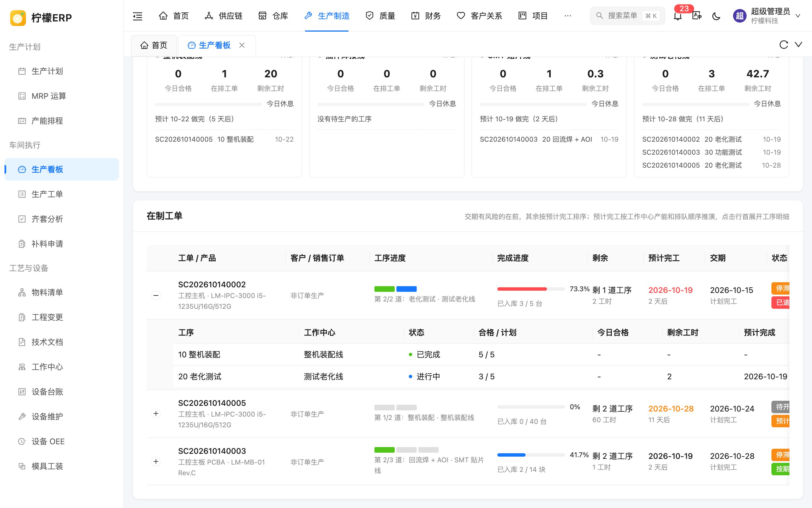Open 物料清单 in the sidebar

(x=62, y=292)
